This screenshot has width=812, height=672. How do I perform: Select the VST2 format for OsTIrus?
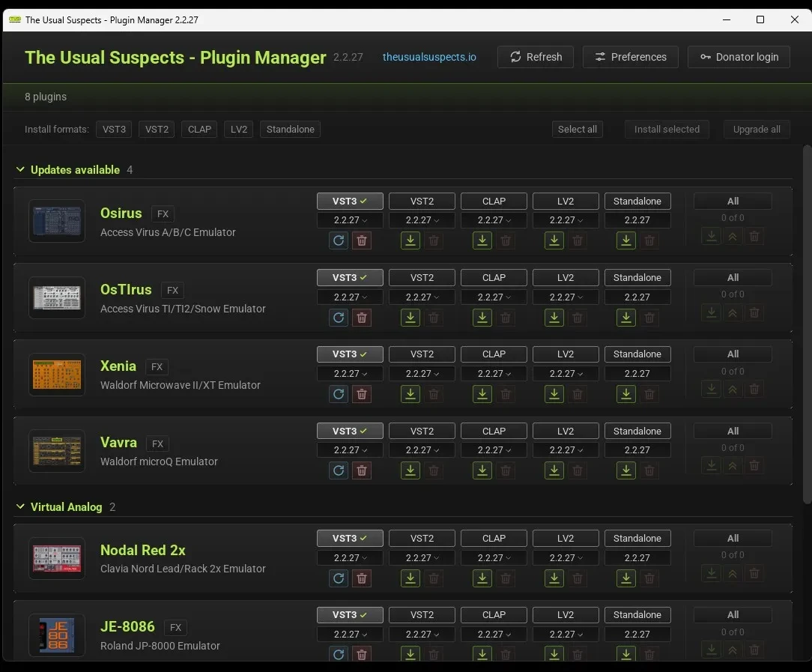pyautogui.click(x=422, y=277)
